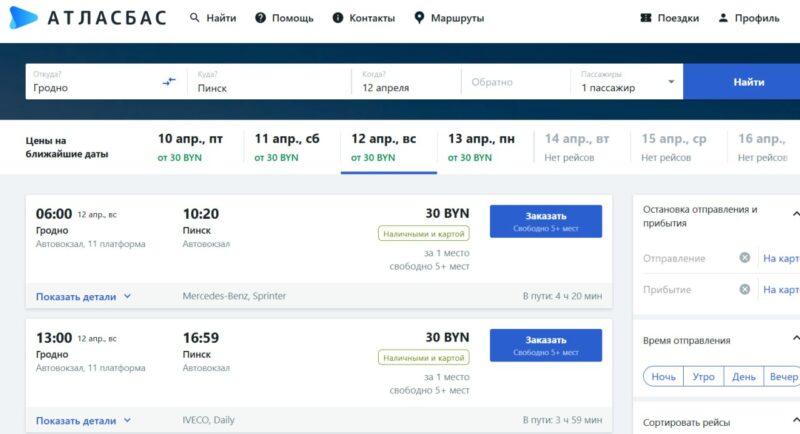The height and width of the screenshot is (434, 800).
Task: Toggle the Ночь departure time filter
Action: (x=663, y=377)
